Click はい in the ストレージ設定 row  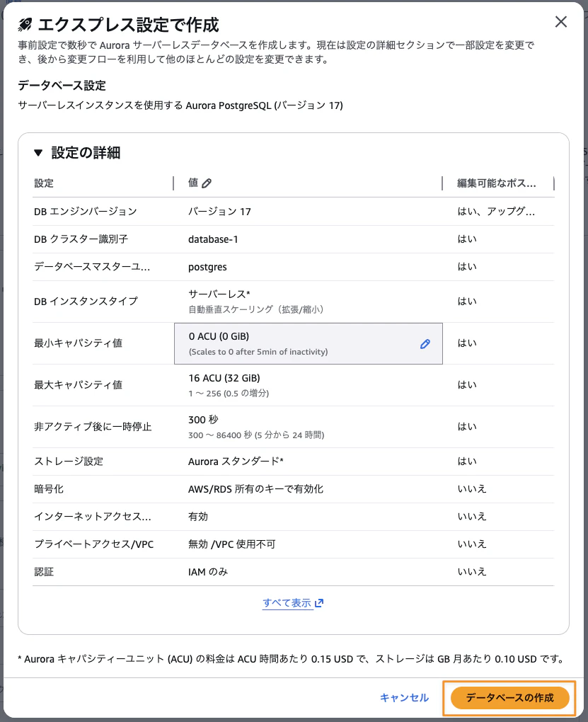click(467, 462)
